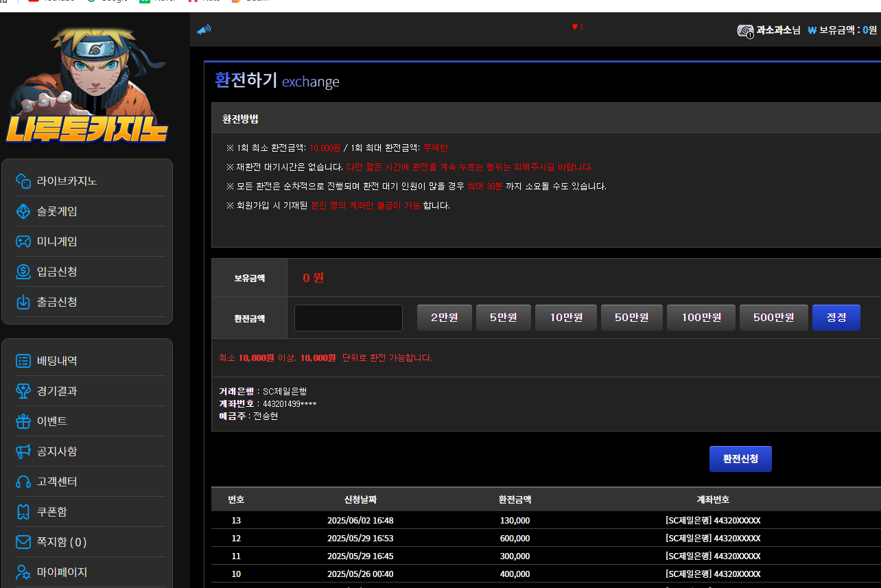Reset the amount with 정정 button
881x588 pixels.
click(836, 318)
